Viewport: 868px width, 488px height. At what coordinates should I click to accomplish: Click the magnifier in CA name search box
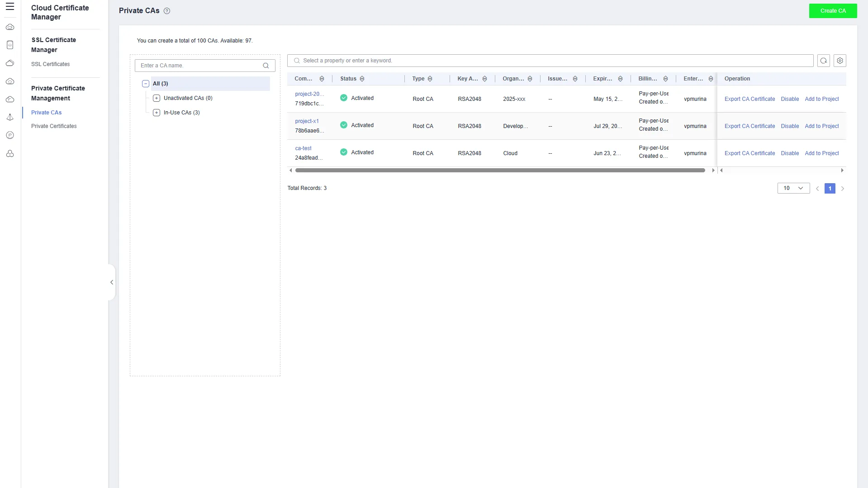266,66
